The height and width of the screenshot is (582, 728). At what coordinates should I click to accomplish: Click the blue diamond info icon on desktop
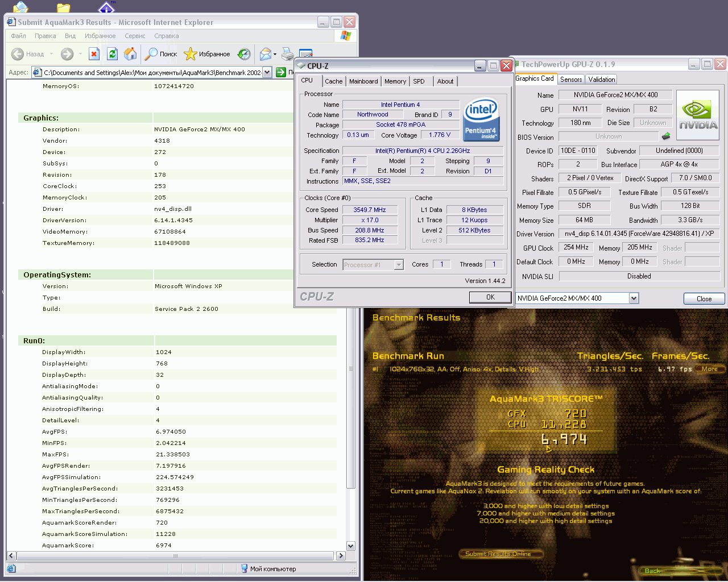[x=106, y=7]
